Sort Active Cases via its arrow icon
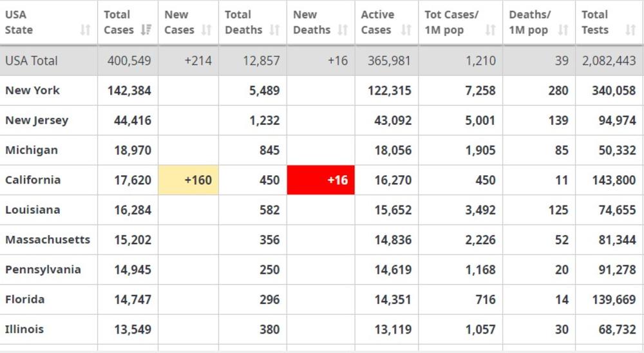Viewport: 644px width, 353px height. click(406, 30)
